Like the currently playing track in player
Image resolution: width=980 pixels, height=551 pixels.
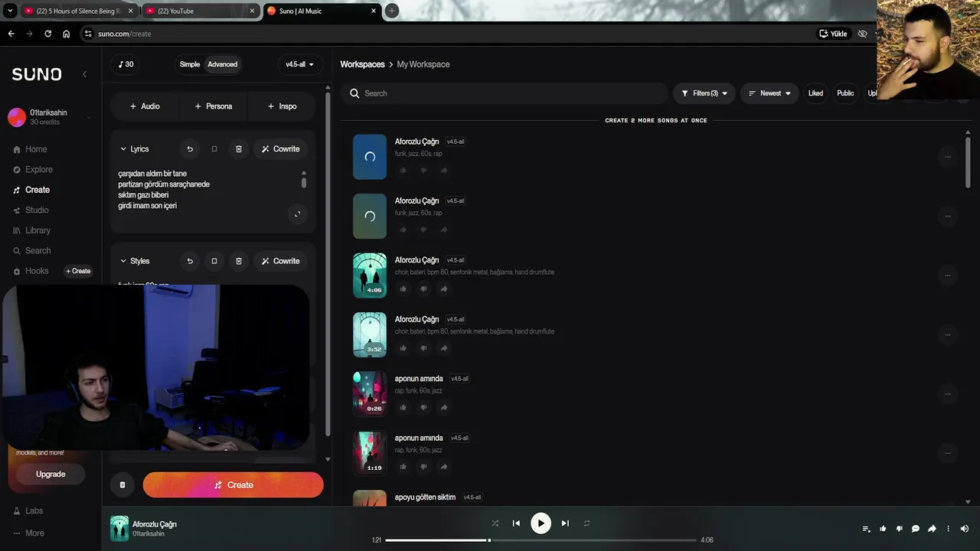(883, 529)
